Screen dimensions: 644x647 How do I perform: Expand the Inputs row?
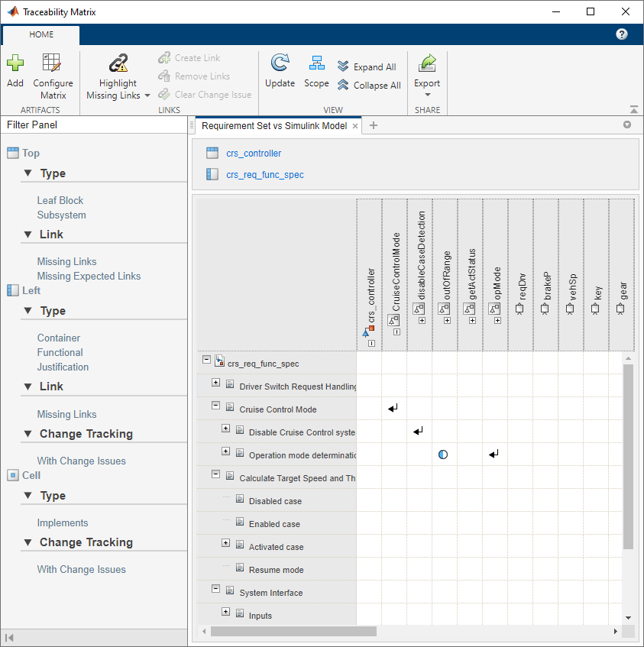(225, 612)
